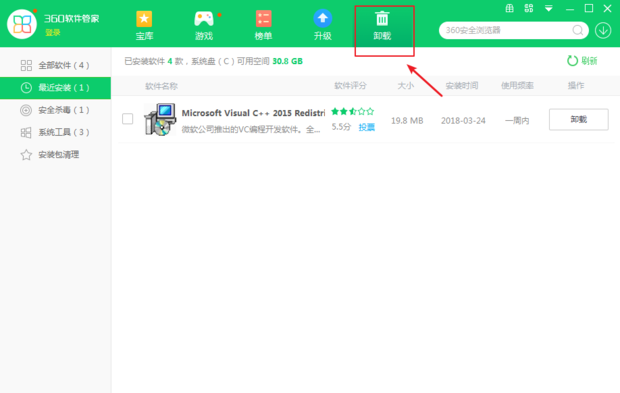Close the 360软件管家 window
620x393 pixels.
pyautogui.click(x=608, y=8)
